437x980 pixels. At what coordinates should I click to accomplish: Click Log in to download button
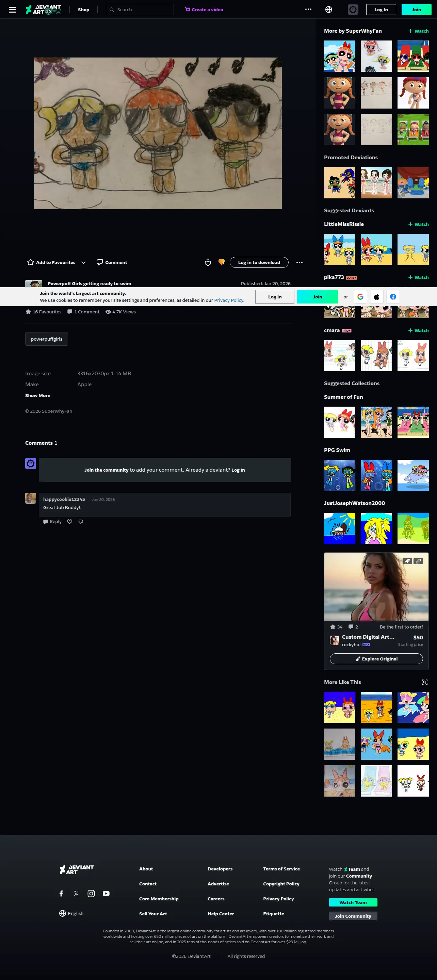pyautogui.click(x=259, y=262)
